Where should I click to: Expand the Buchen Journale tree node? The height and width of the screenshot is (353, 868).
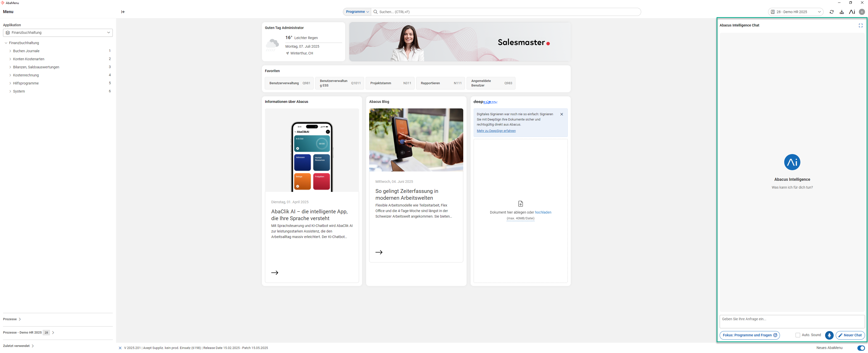pyautogui.click(x=10, y=51)
